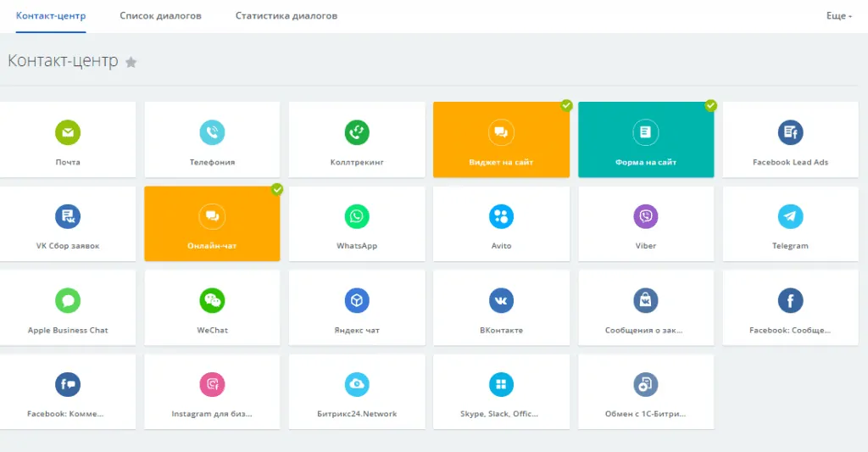Click the Apple Business Chat label
This screenshot has height=452, width=868.
(68, 330)
